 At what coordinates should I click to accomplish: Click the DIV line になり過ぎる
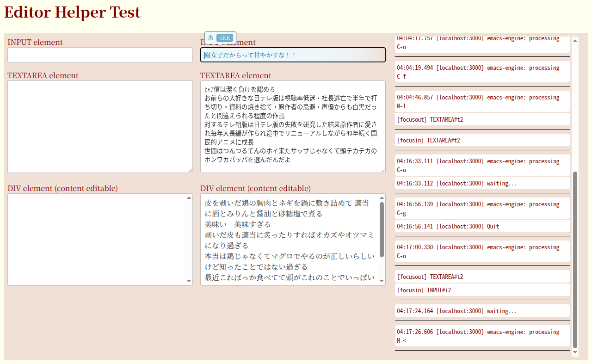[x=227, y=246]
